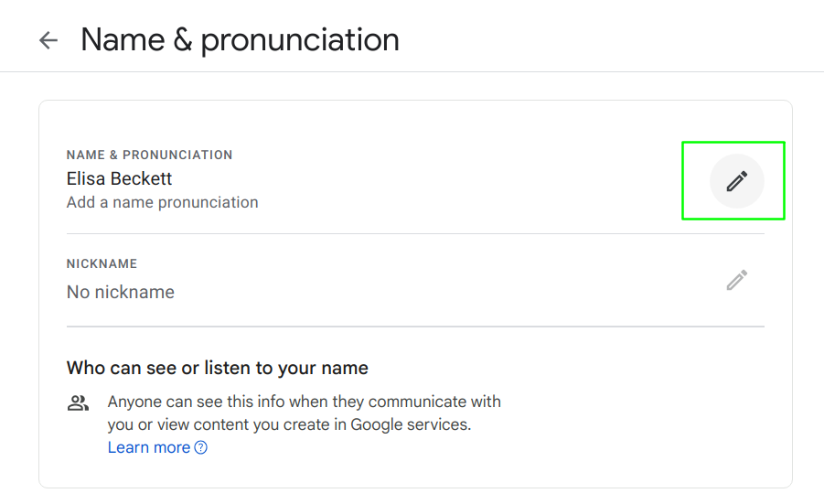The height and width of the screenshot is (504, 824).
Task: Click the question mark help icon
Action: pyautogui.click(x=201, y=447)
